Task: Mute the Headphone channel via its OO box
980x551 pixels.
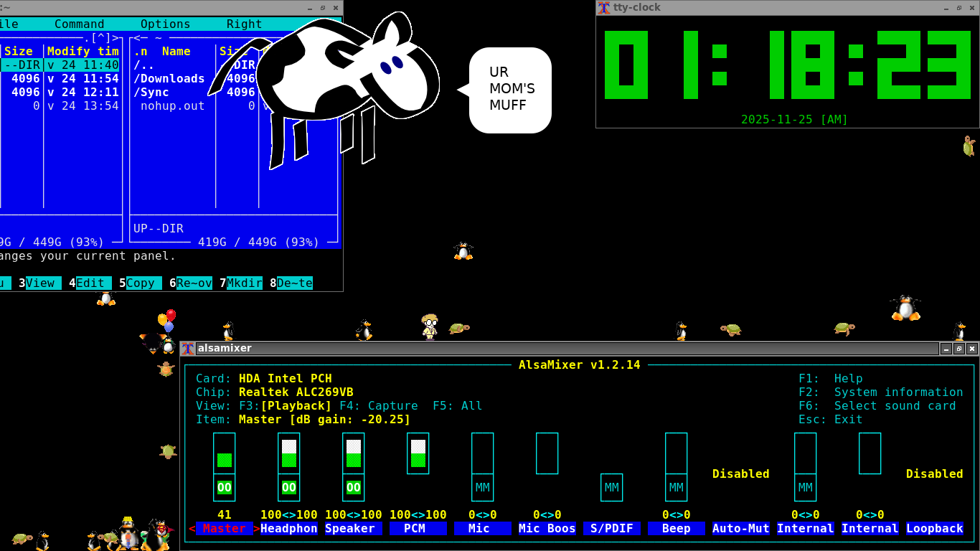Action: (x=289, y=488)
